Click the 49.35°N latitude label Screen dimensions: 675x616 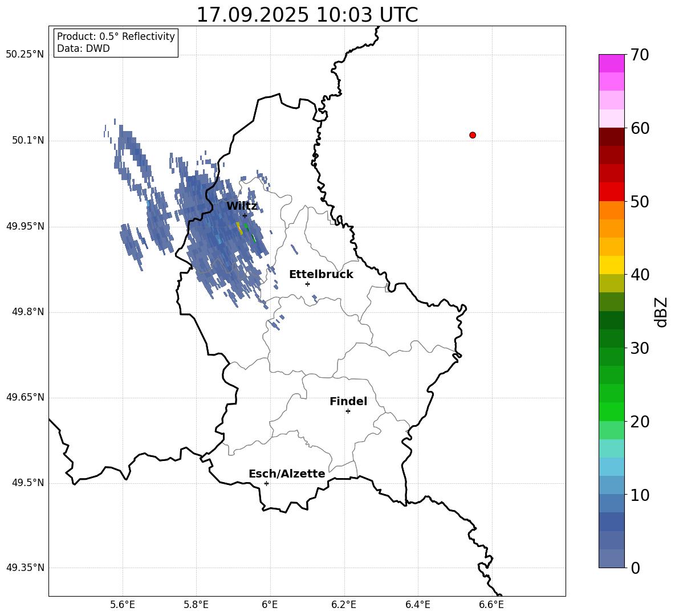[25, 568]
